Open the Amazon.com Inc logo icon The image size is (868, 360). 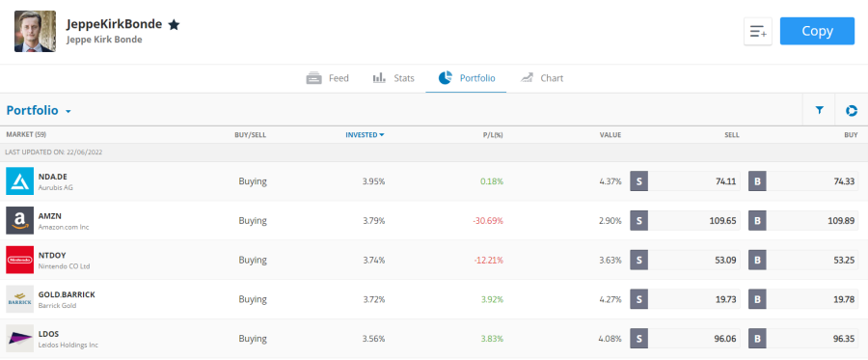pos(20,220)
